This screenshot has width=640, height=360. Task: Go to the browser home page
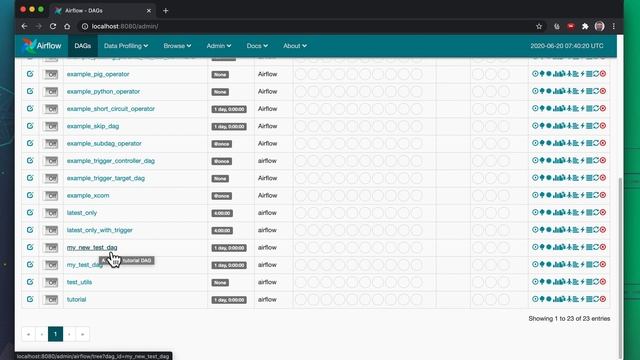coord(67,26)
